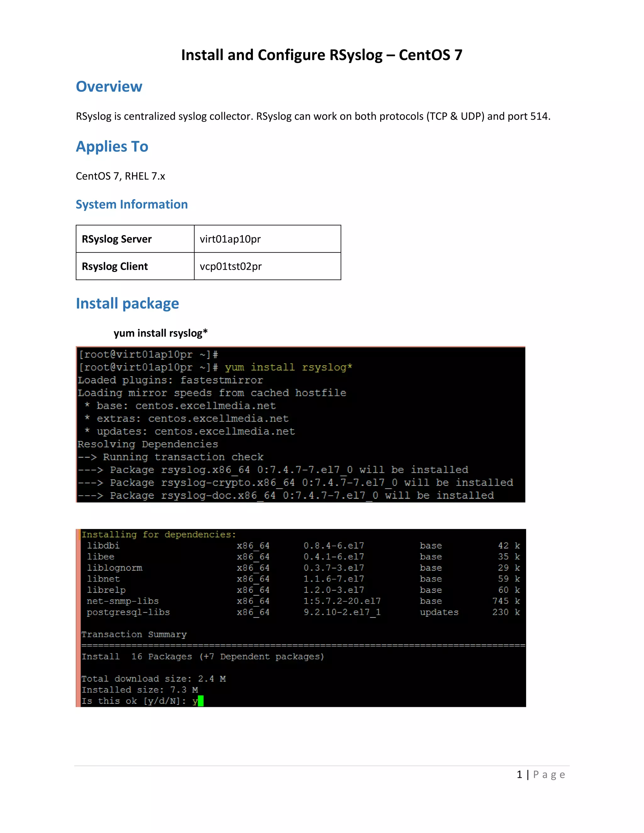Image resolution: width=644 pixels, height=833 pixels.
Task: Click the Overview heading
Action: pyautogui.click(x=109, y=86)
